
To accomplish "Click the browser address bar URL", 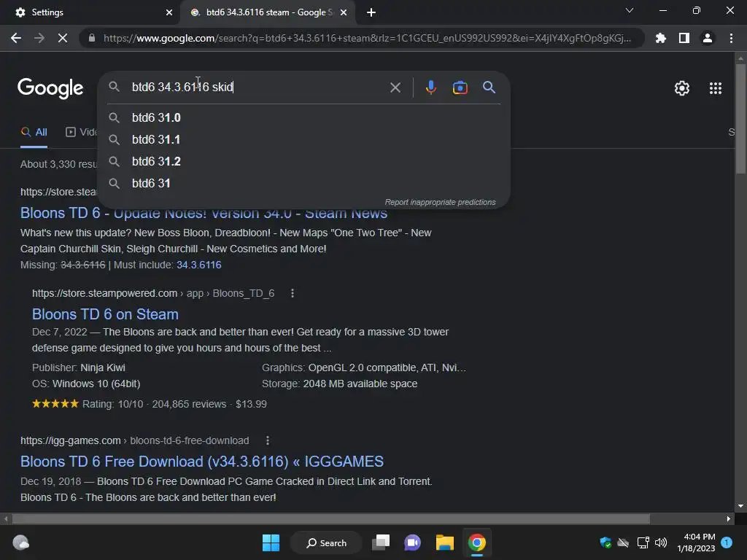I will click(x=367, y=38).
